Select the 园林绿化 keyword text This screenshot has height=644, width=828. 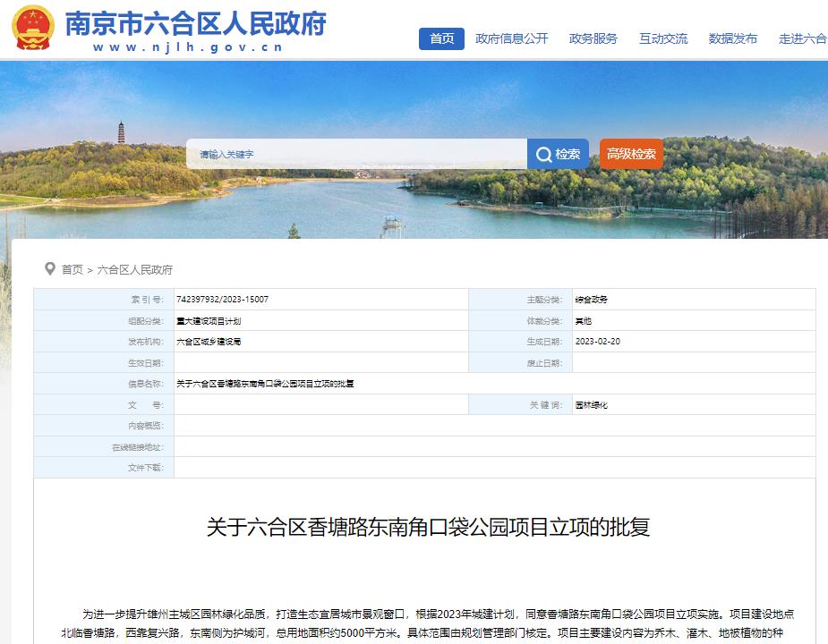[x=593, y=407]
